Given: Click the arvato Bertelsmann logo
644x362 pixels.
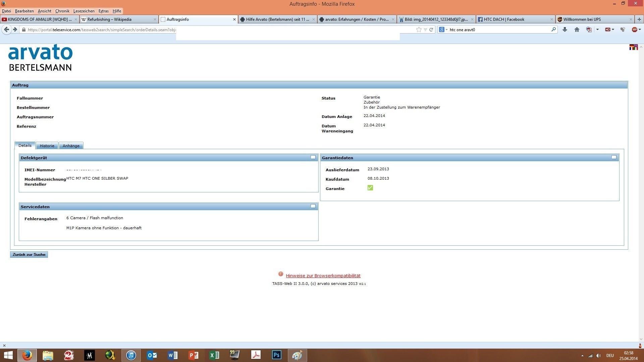Looking at the screenshot, I should click(x=40, y=58).
